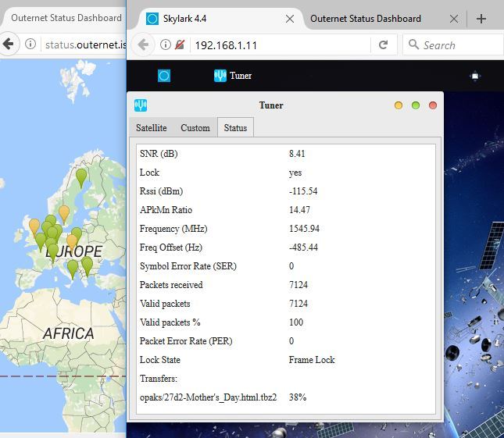The image size is (504, 438).
Task: Click the Lock value yes
Action: tap(295, 173)
